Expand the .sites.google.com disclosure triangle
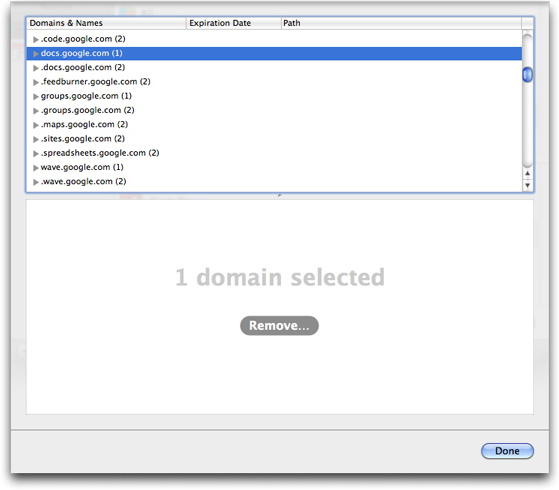The width and height of the screenshot is (559, 490). pos(36,139)
